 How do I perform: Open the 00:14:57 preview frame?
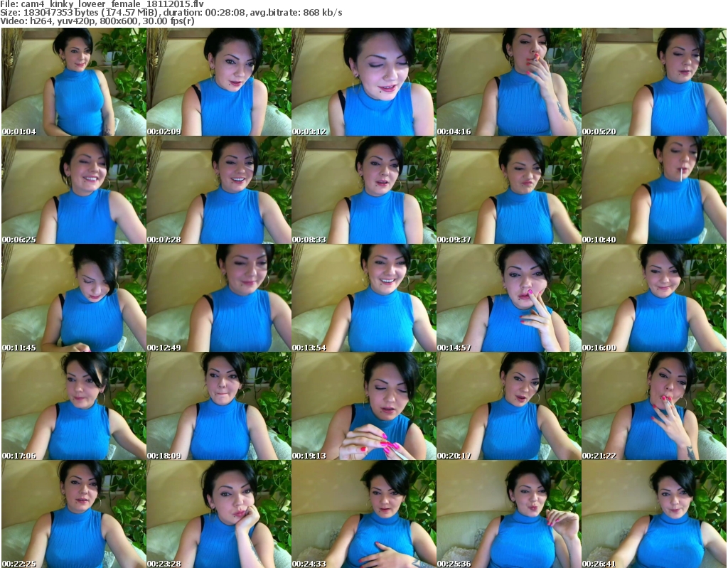509,298
